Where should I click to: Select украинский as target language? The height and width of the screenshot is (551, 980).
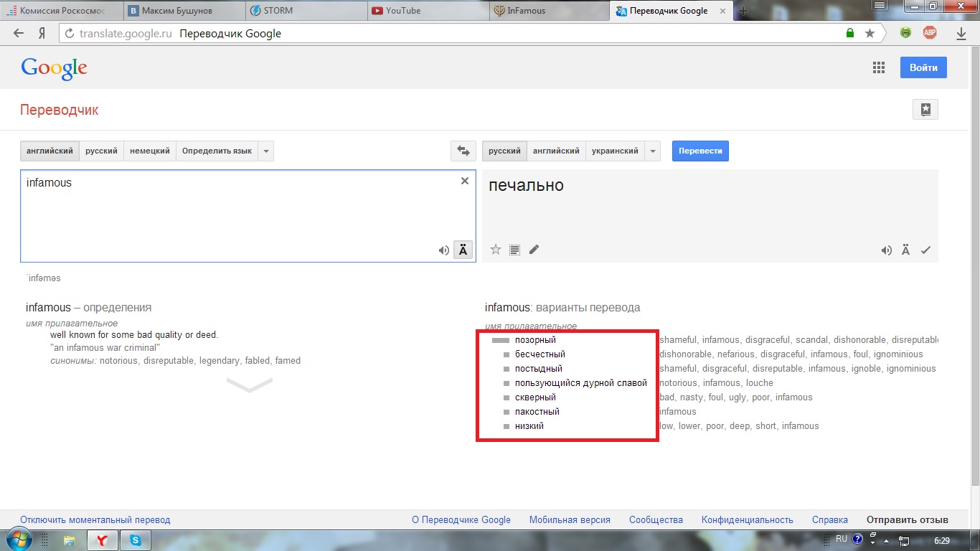(x=616, y=151)
